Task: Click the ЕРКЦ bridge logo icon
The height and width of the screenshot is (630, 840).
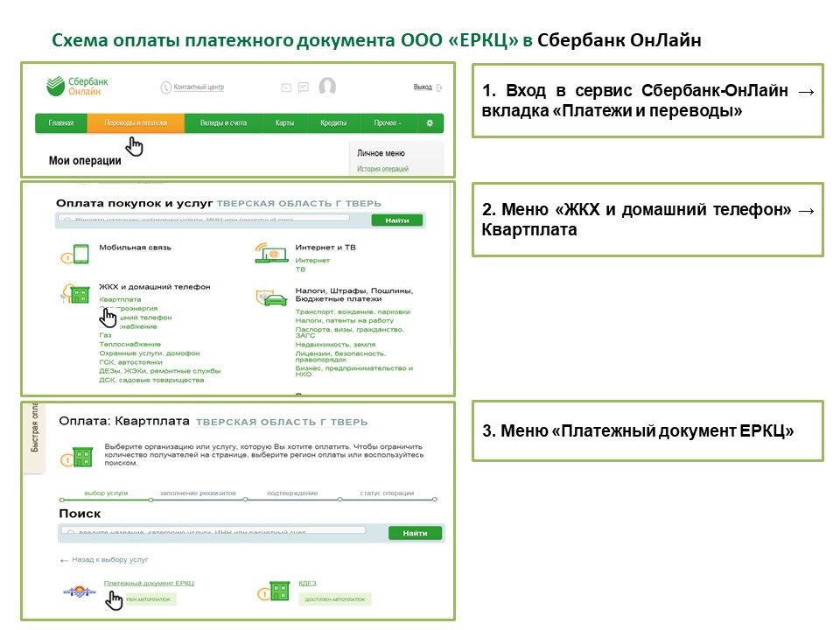Action: pos(80,592)
